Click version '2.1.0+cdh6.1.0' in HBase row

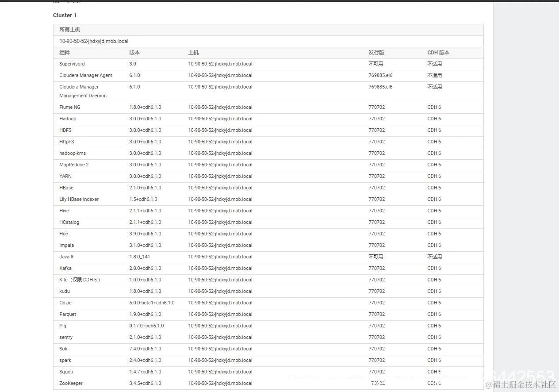point(145,188)
